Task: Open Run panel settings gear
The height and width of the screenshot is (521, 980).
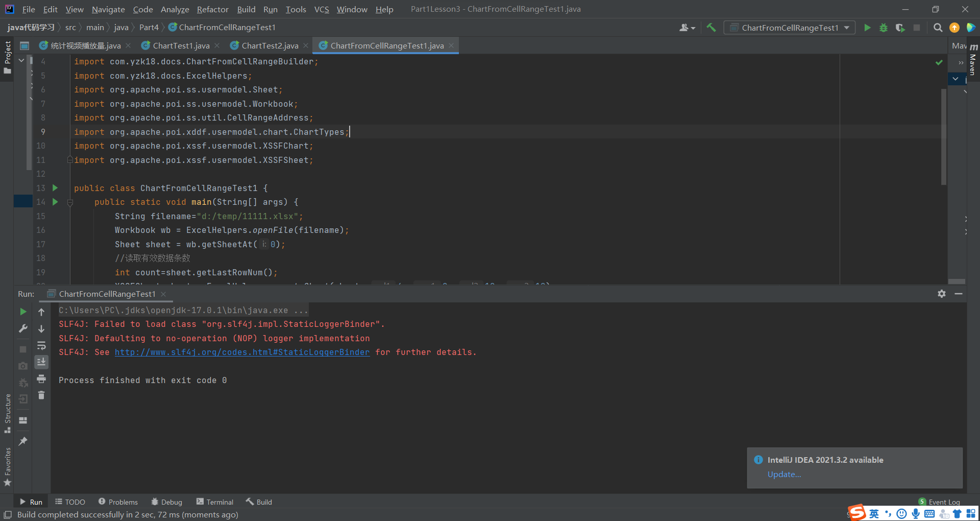Action: pos(942,294)
